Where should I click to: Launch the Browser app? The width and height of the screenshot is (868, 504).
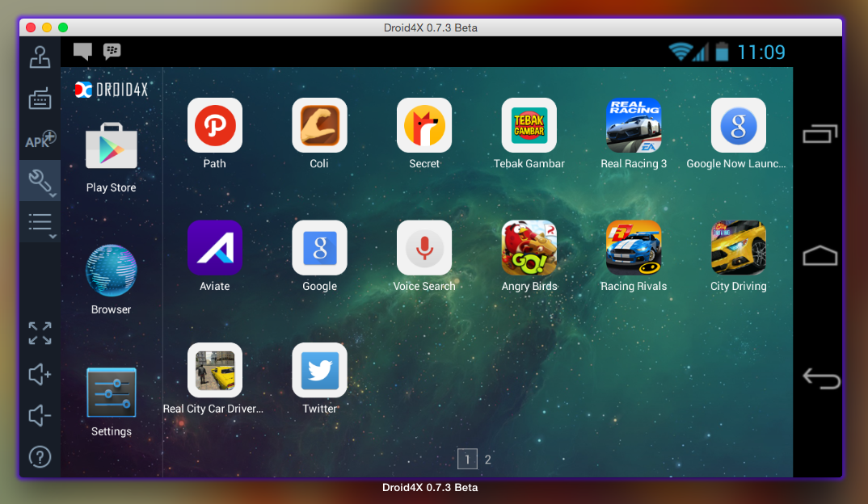pos(112,270)
